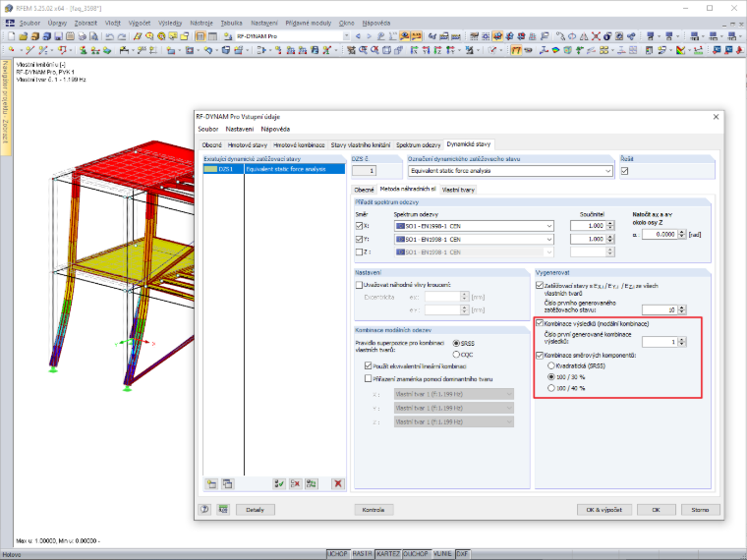Increase the Y direction factor spinner
The width and height of the screenshot is (747, 560).
tap(610, 237)
